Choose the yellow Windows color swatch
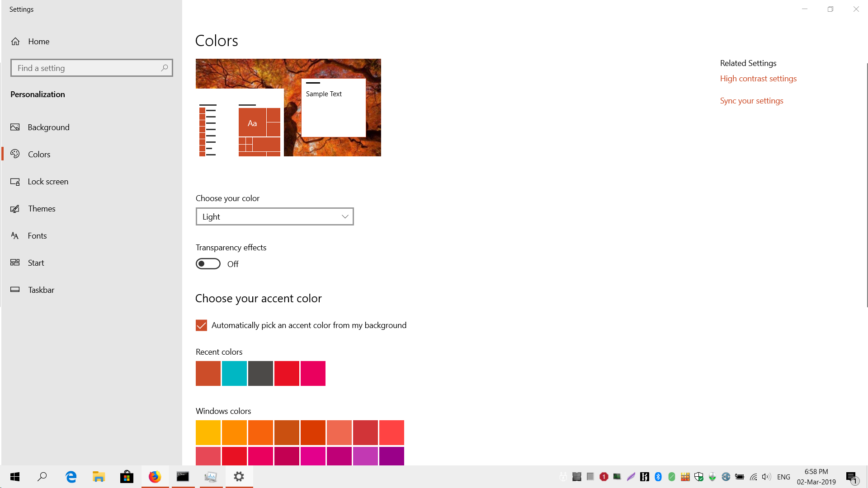868x488 pixels. (208, 432)
